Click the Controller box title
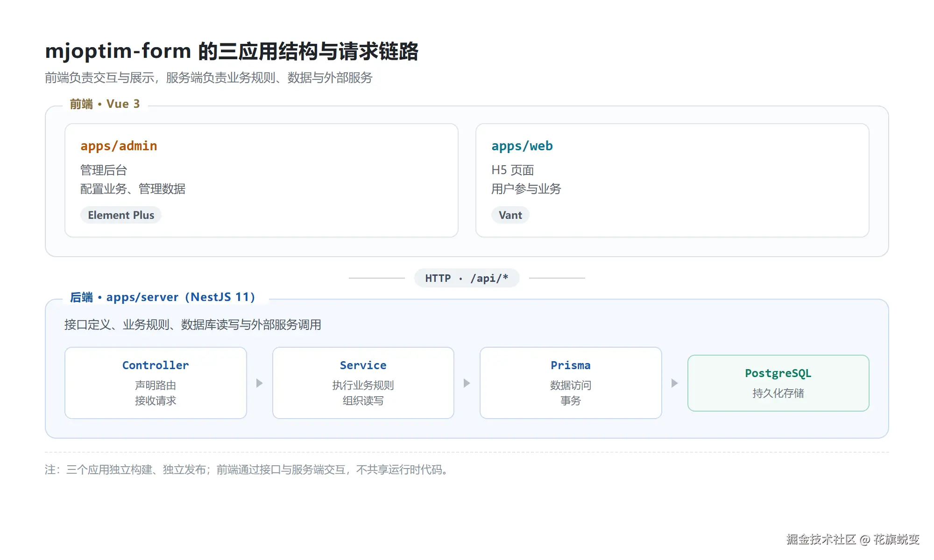Viewport: 934px width, 560px height. [156, 365]
